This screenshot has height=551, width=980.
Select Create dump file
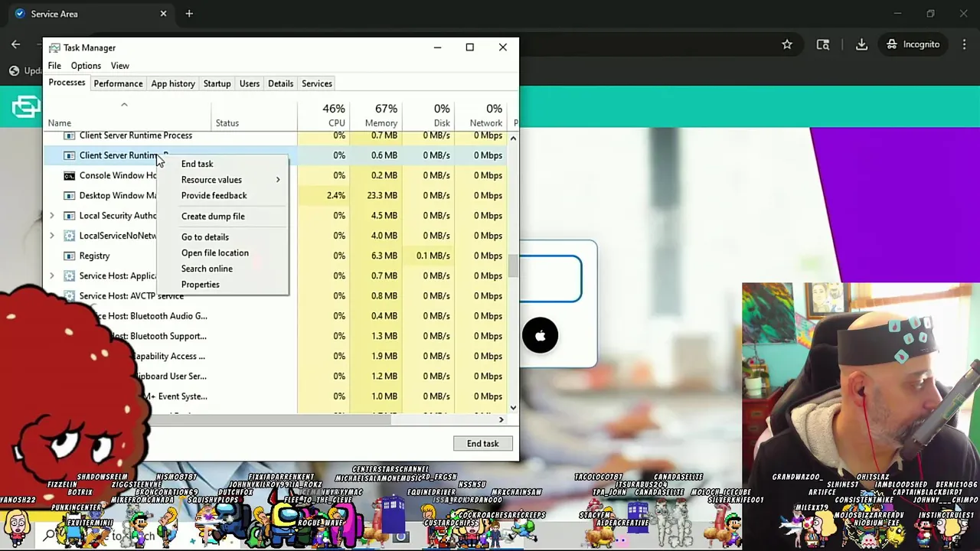(213, 216)
